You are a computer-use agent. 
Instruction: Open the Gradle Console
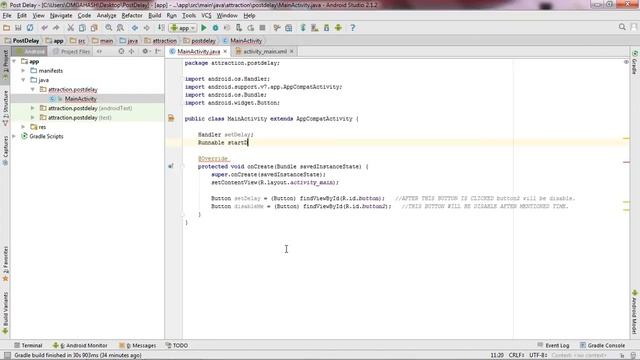coord(602,345)
